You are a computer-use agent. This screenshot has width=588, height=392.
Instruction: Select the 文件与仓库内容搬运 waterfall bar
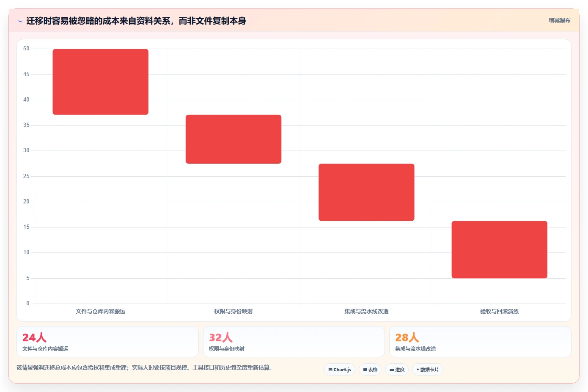coord(100,82)
